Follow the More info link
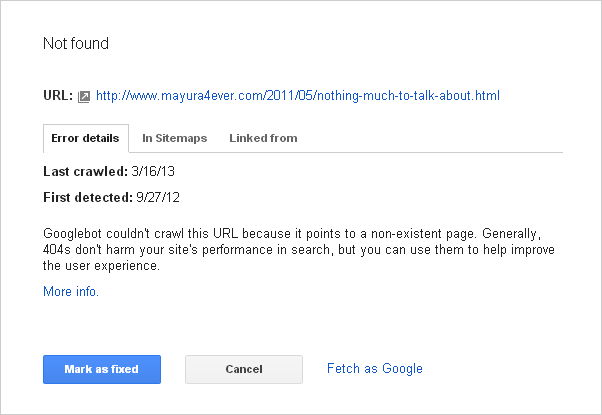 (71, 292)
